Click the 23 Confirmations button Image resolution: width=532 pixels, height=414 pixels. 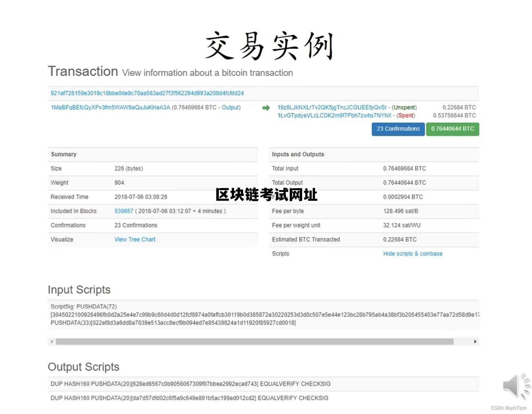pos(398,129)
